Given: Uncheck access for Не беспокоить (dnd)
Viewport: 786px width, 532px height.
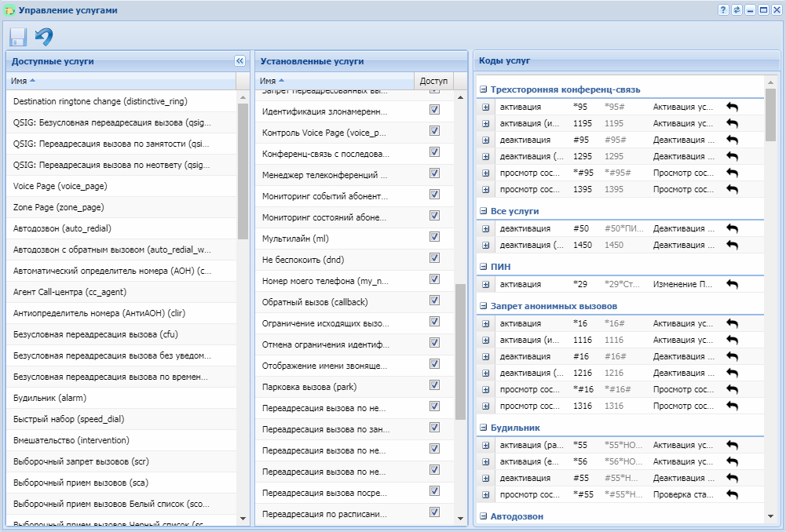Looking at the screenshot, I should point(434,258).
